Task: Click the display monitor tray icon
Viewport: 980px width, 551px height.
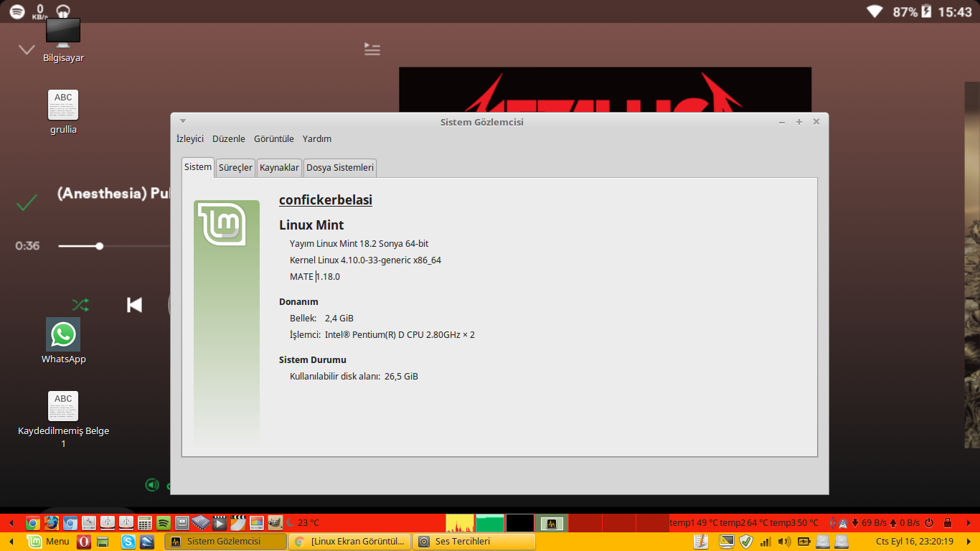Action: click(727, 542)
